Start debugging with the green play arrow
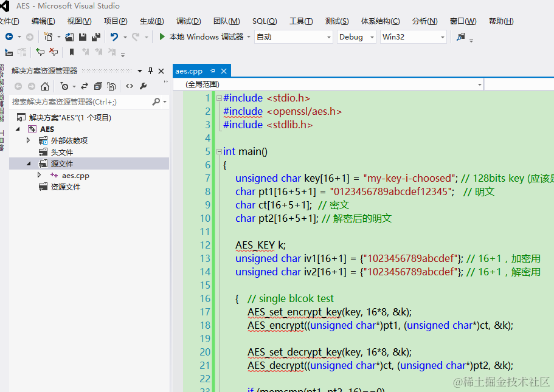 coord(162,36)
